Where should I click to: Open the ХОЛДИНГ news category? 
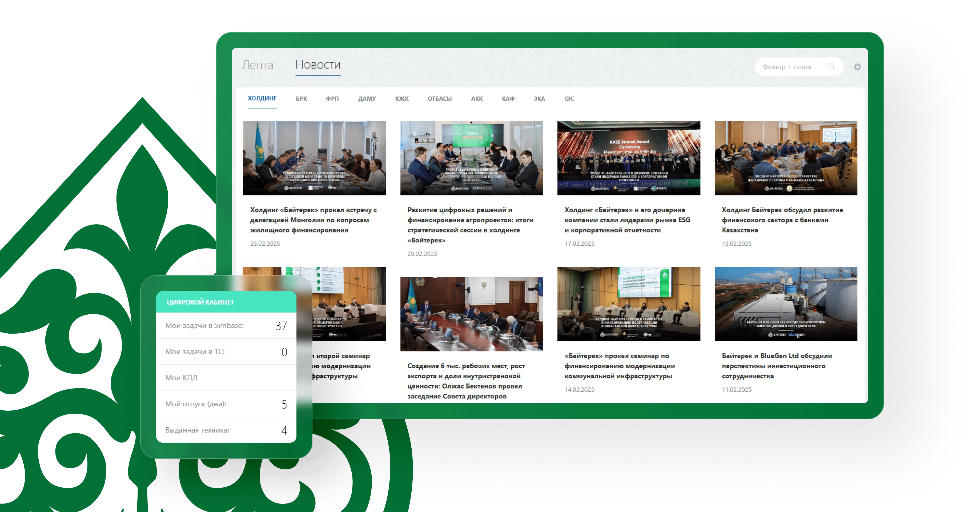[262, 98]
